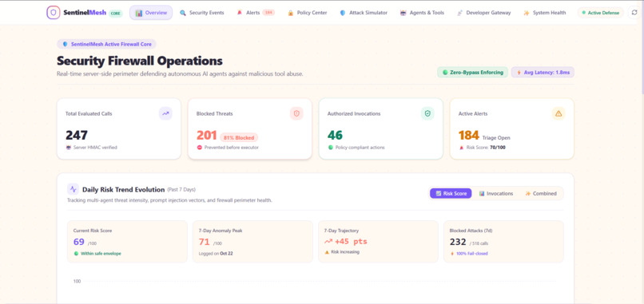The height and width of the screenshot is (304, 644).
Task: Open the Overview tab
Action: (151, 13)
